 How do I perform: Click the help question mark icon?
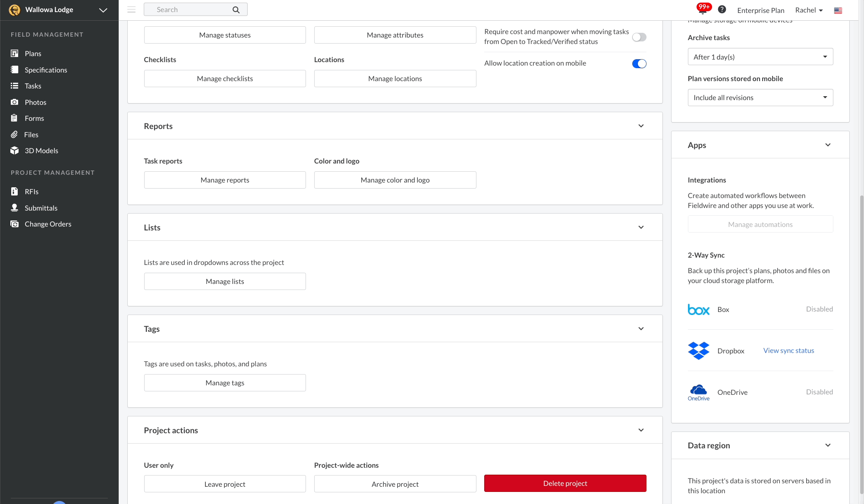coord(722,9)
